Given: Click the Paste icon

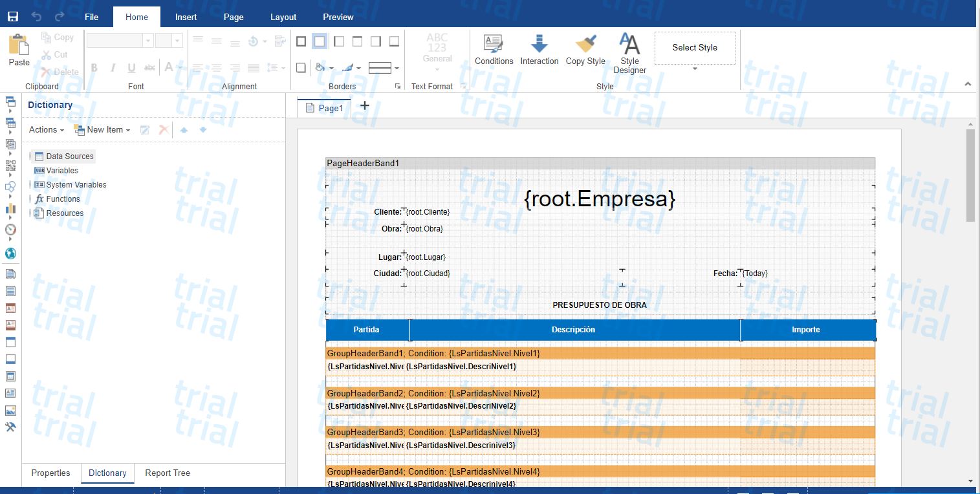Looking at the screenshot, I should [19, 50].
